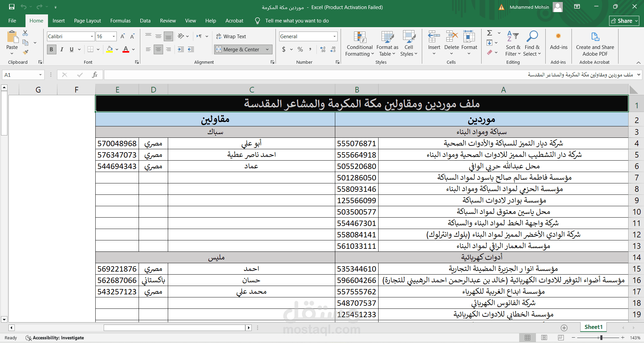Viewport: 644px width, 343px height.
Task: Open the File menu
Action: tap(12, 21)
